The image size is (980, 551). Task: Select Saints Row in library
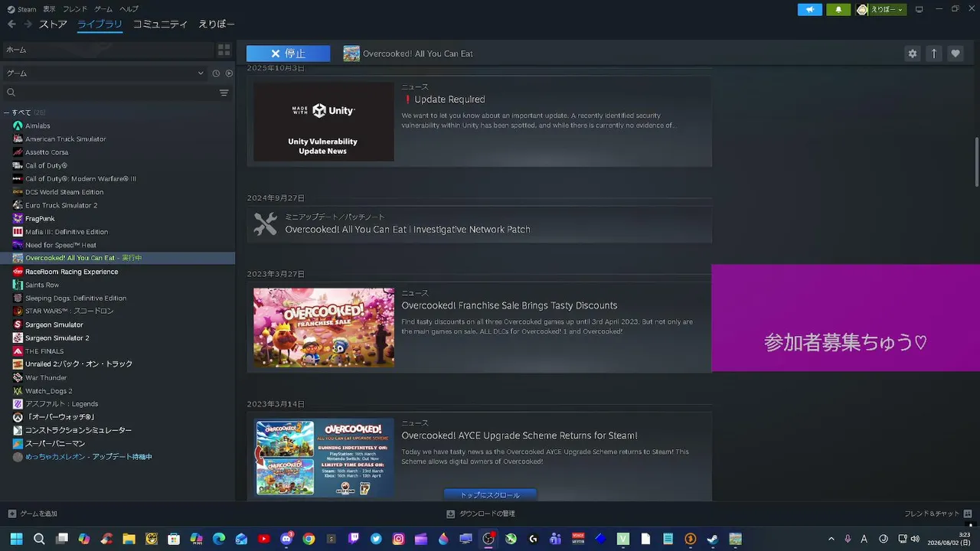(42, 285)
